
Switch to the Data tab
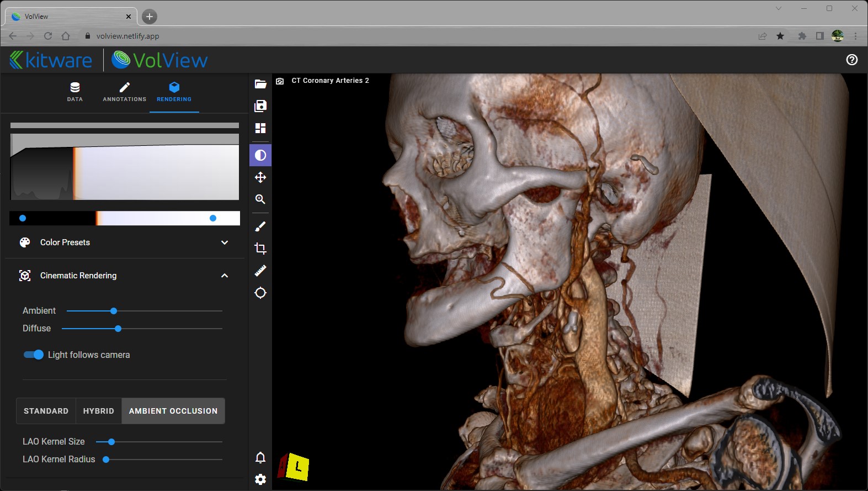point(75,92)
